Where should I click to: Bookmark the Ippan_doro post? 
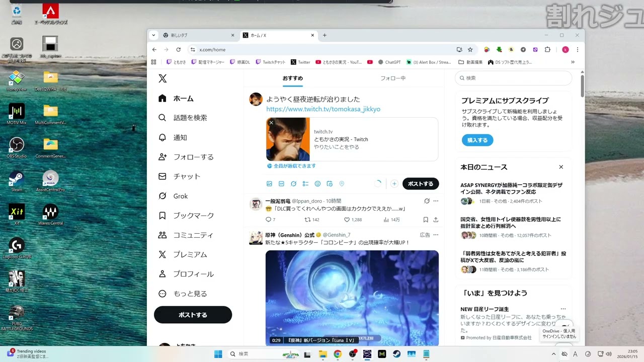point(426,220)
